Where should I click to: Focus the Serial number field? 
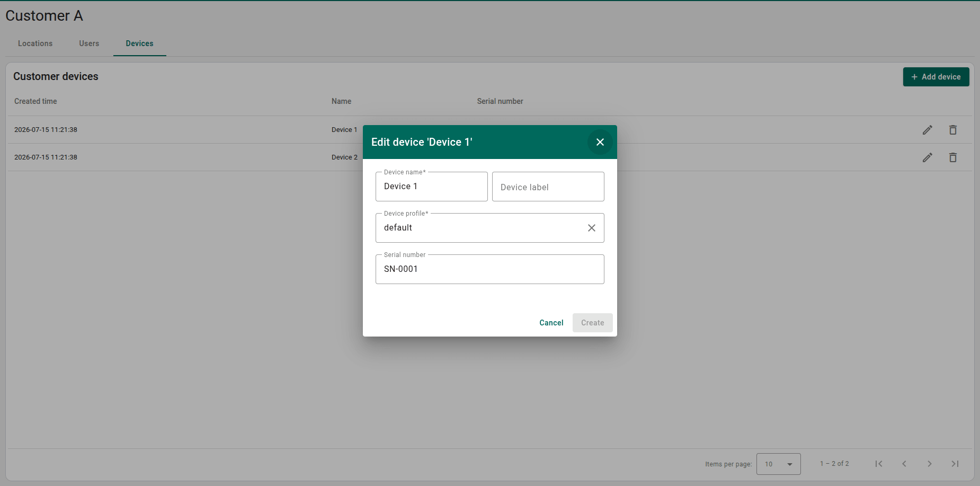490,269
